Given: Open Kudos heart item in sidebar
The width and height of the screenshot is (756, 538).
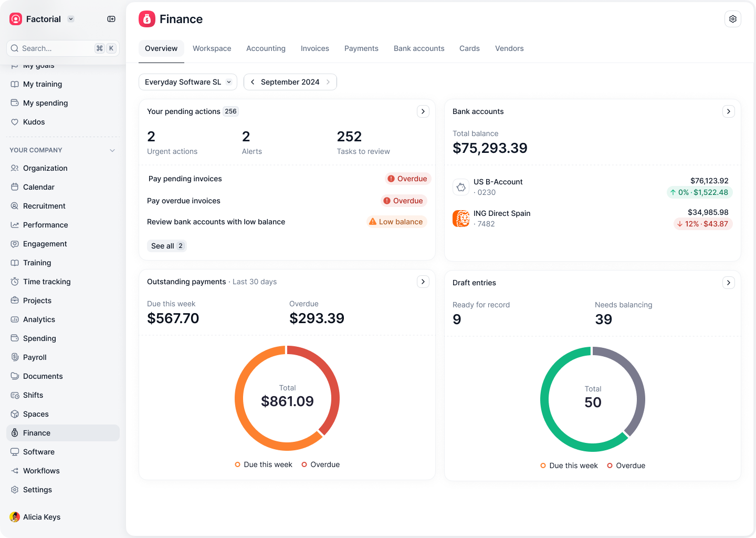Looking at the screenshot, I should click(x=34, y=122).
